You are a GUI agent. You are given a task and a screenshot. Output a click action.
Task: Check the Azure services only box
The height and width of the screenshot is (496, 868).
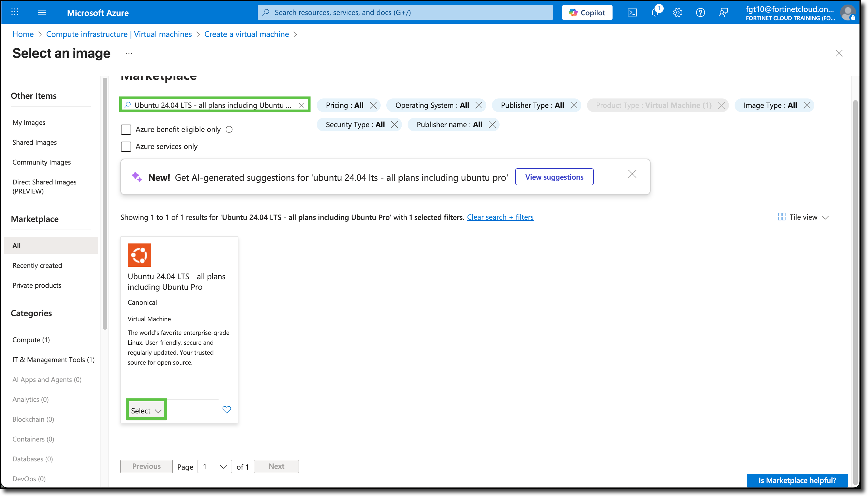pyautogui.click(x=126, y=146)
